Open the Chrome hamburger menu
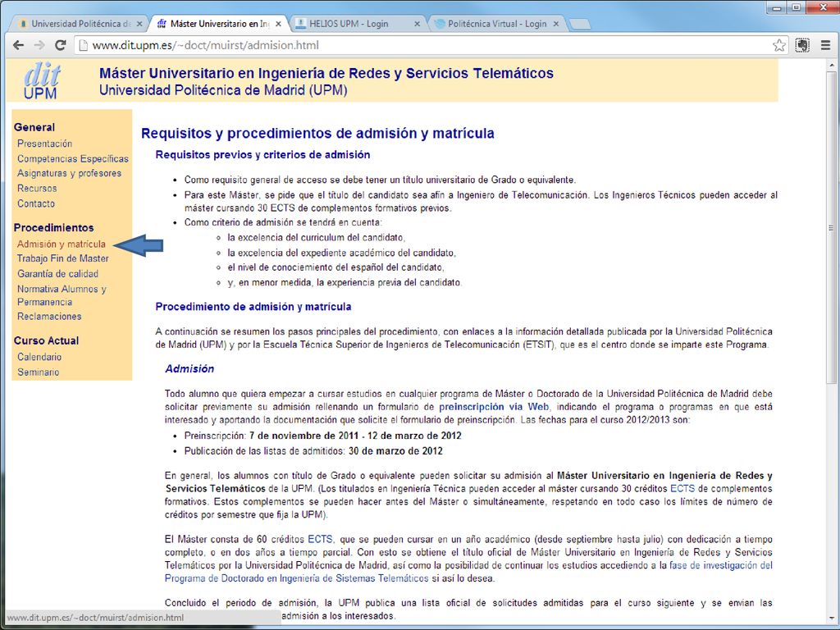The width and height of the screenshot is (840, 630). click(825, 46)
